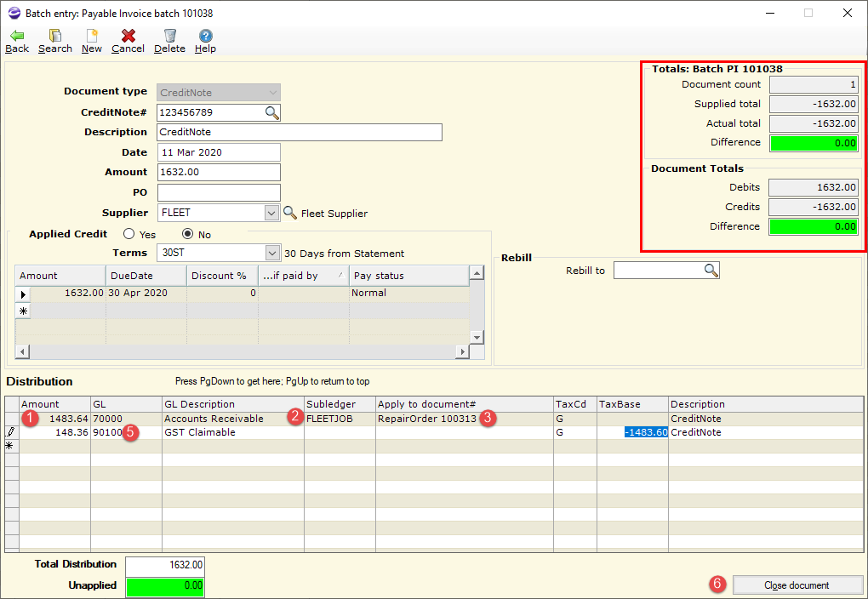
Task: Click 'RepairOrder 100313' apply to document cell
Action: 465,419
